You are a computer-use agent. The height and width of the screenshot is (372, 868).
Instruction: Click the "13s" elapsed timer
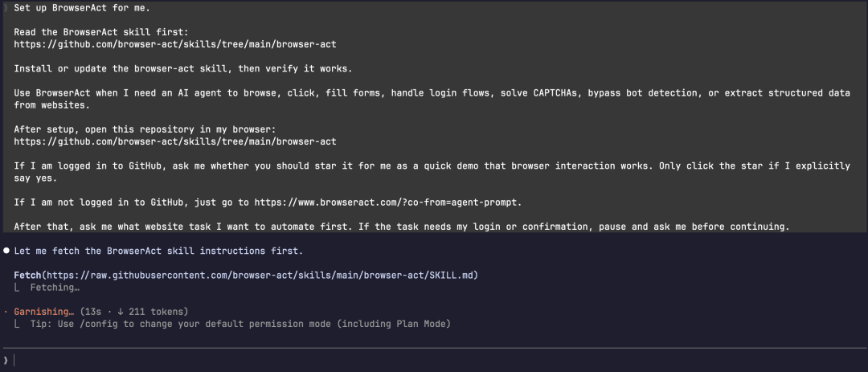(92, 311)
